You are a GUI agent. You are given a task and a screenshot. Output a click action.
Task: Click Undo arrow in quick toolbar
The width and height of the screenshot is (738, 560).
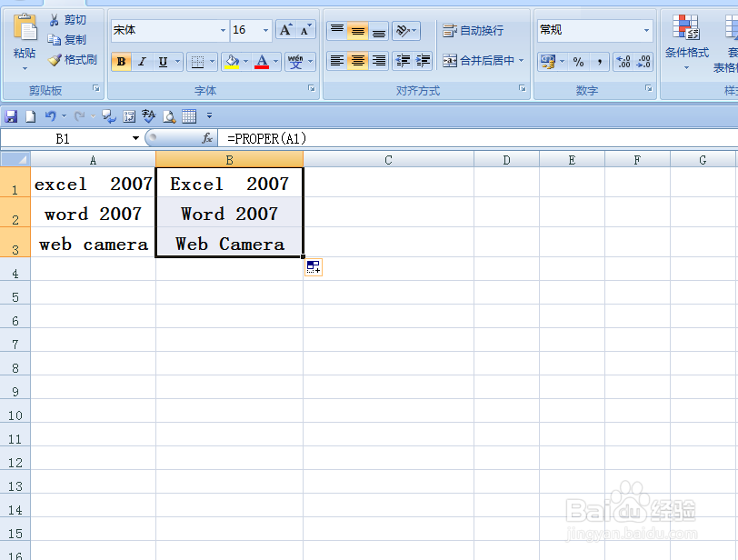pyautogui.click(x=50, y=116)
